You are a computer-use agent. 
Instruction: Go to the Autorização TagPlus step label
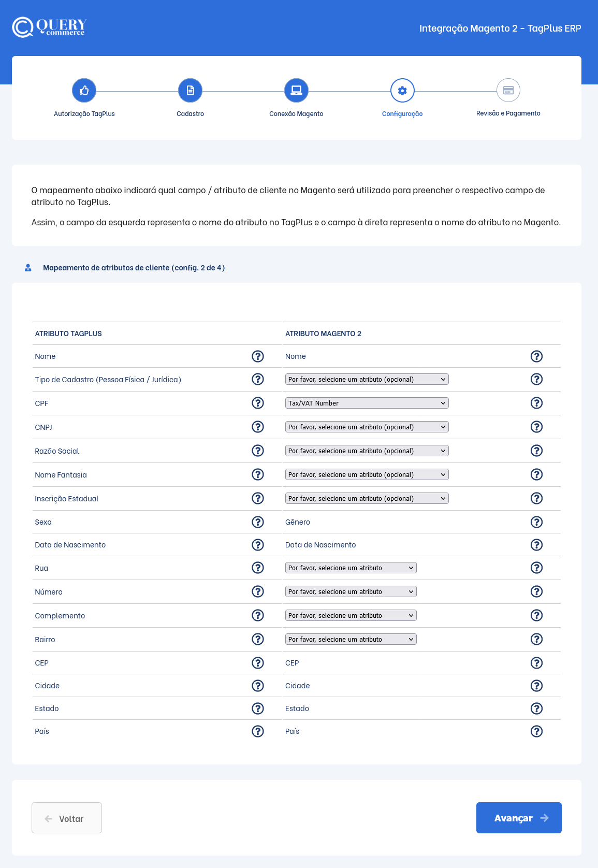coord(84,114)
